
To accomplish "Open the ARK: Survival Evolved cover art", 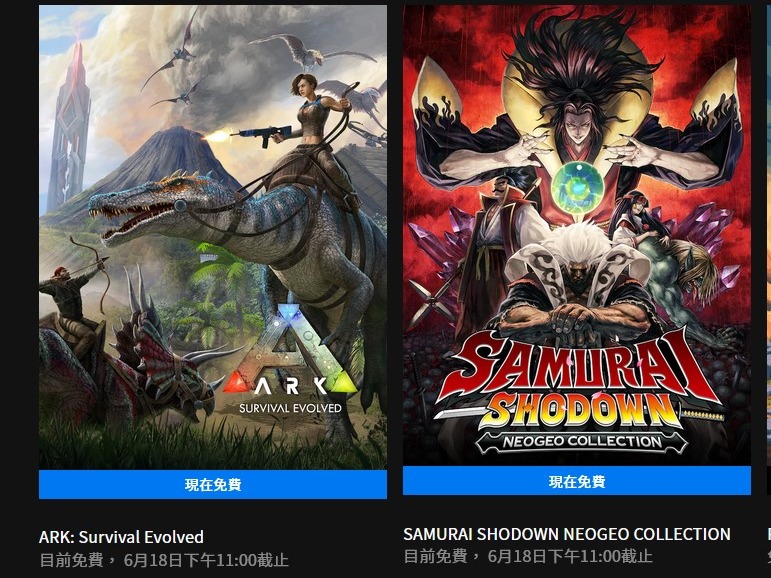I will tap(213, 238).
